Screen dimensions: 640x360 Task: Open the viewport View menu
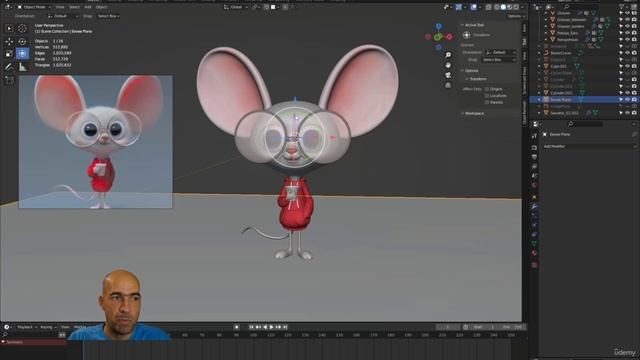[60, 7]
